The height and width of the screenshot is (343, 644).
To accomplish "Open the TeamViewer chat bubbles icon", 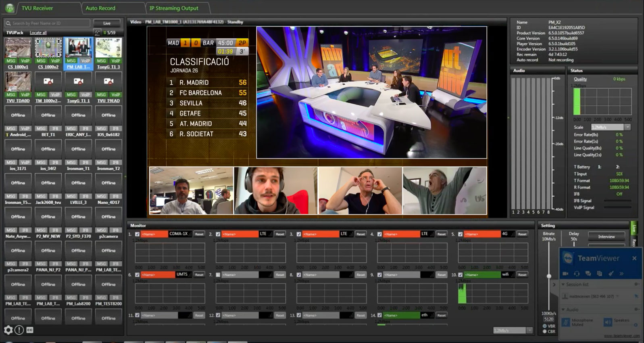I will click(x=588, y=274).
